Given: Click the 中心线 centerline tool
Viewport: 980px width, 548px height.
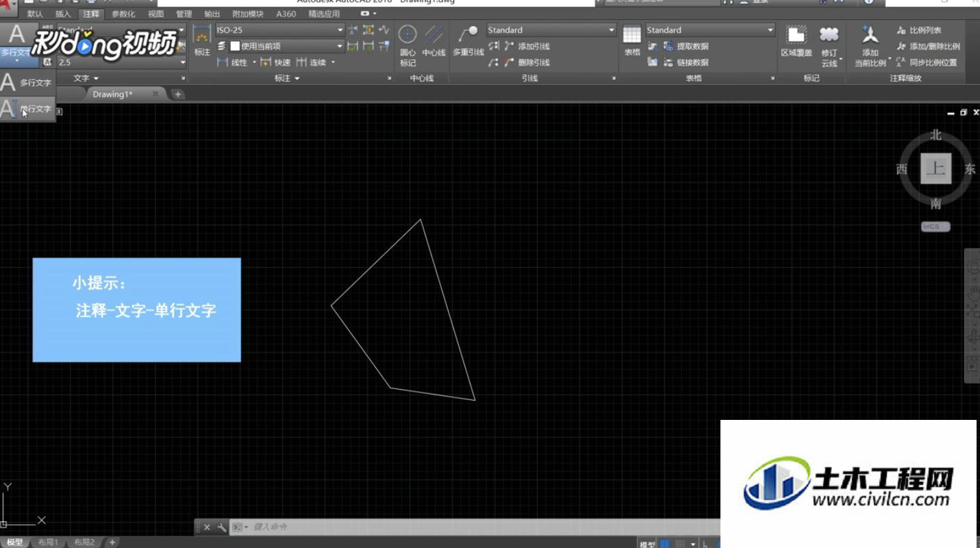Looking at the screenshot, I should pos(434,40).
